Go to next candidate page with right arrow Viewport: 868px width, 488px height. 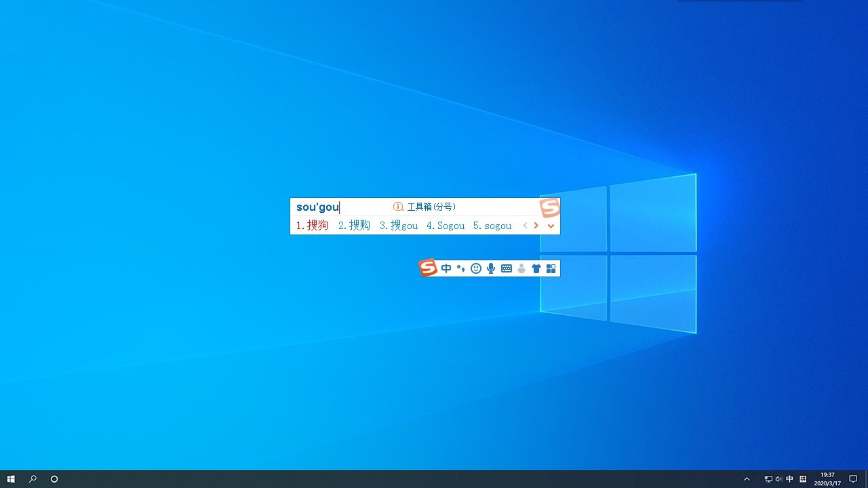coord(536,226)
